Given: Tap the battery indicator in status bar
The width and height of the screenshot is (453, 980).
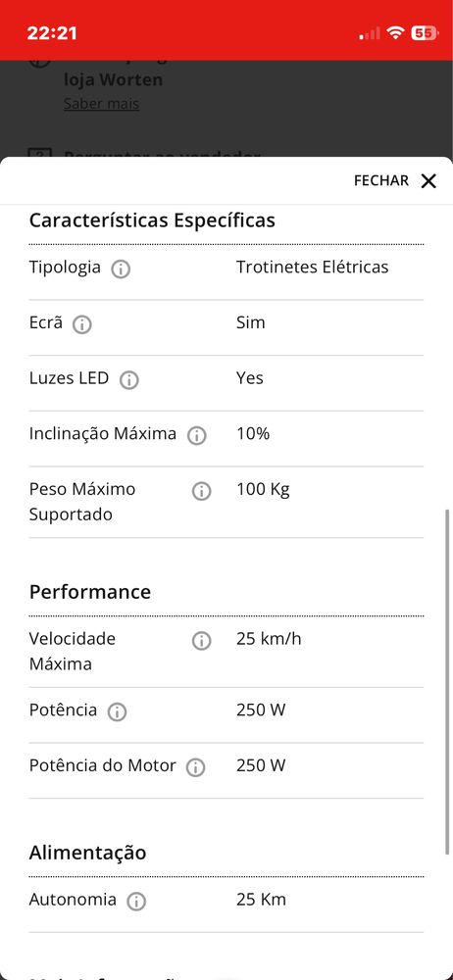Looking at the screenshot, I should pyautogui.click(x=425, y=33).
